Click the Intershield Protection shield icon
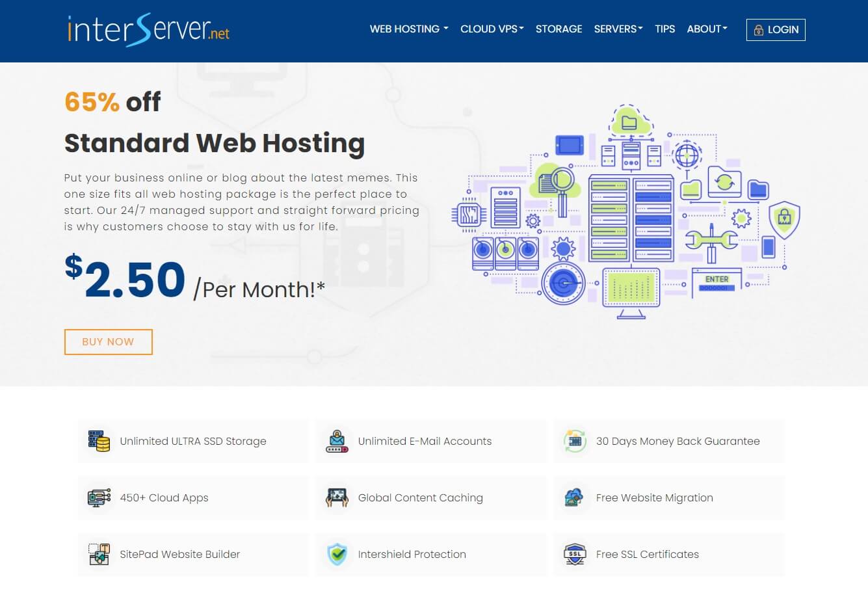 (x=337, y=554)
